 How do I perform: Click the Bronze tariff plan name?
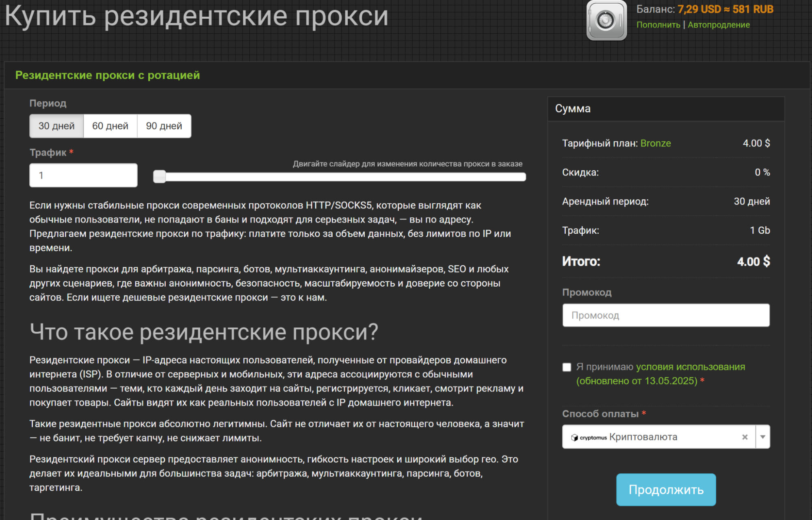click(x=656, y=143)
